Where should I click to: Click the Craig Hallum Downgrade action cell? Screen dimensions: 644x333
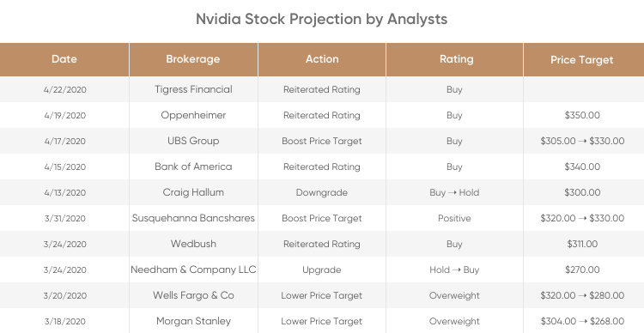pos(322,192)
